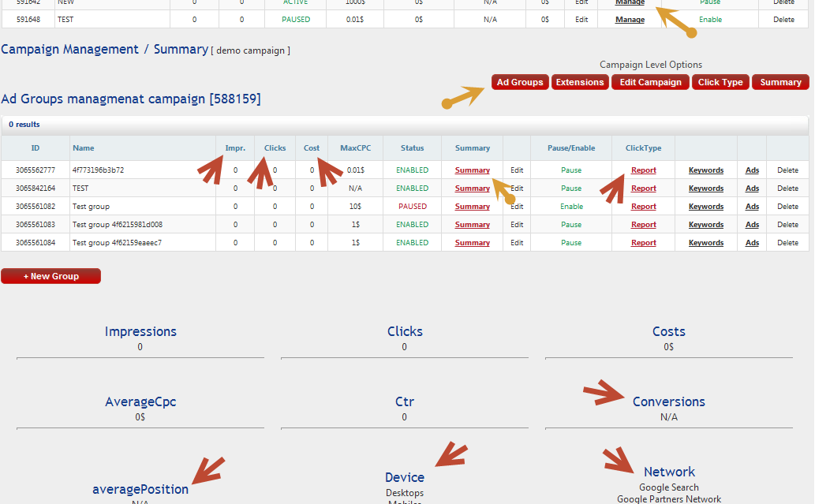Viewport: 815px width, 504px height.
Task: Open Summary link for ad group 4f773196b3b72
Action: pos(472,170)
